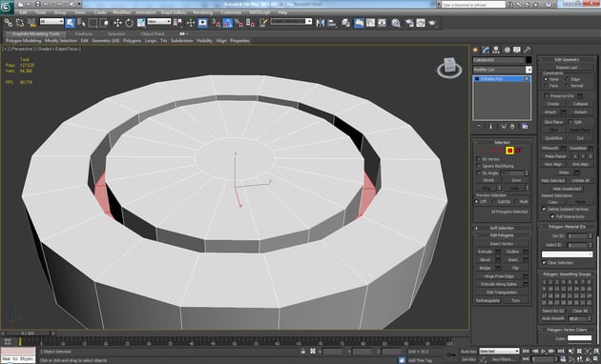Open the reference coordinate system View dropdown
Screen dimensions: 601x364
159,21
